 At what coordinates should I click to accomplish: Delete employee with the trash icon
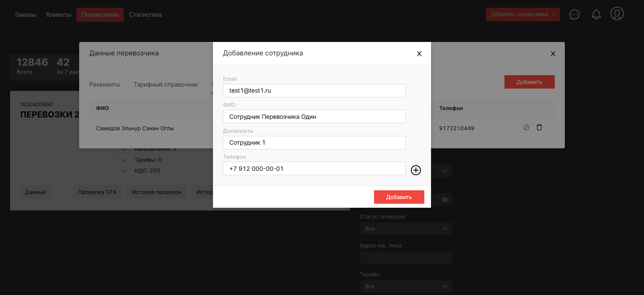[539, 128]
